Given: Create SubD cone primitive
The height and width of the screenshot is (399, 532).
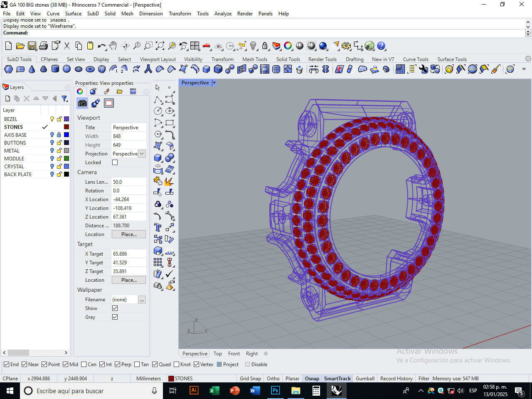Looking at the screenshot, I should pos(32,69).
